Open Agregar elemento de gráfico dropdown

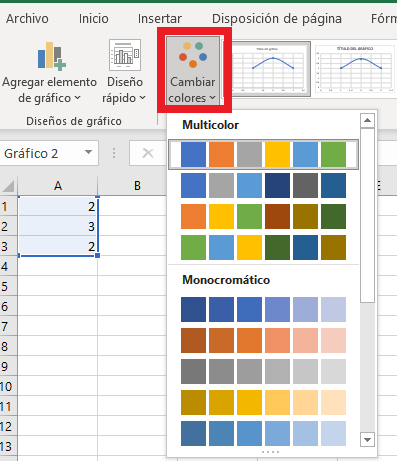tap(49, 73)
